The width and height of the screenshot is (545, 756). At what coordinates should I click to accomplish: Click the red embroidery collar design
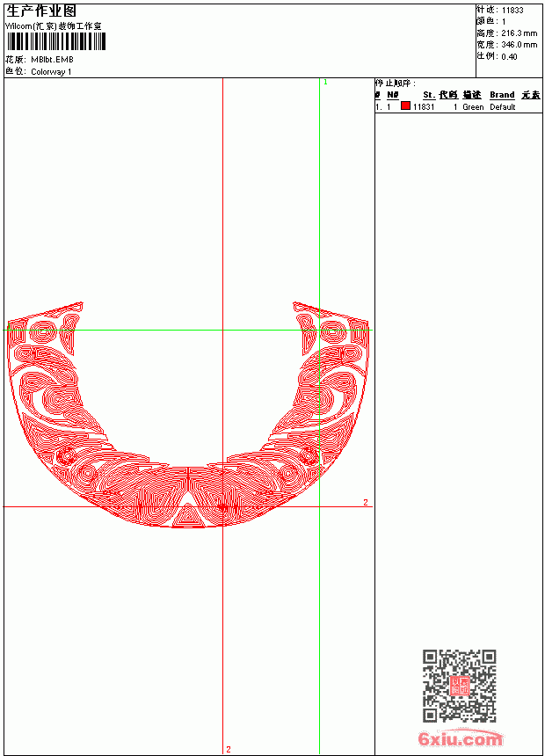(x=188, y=415)
